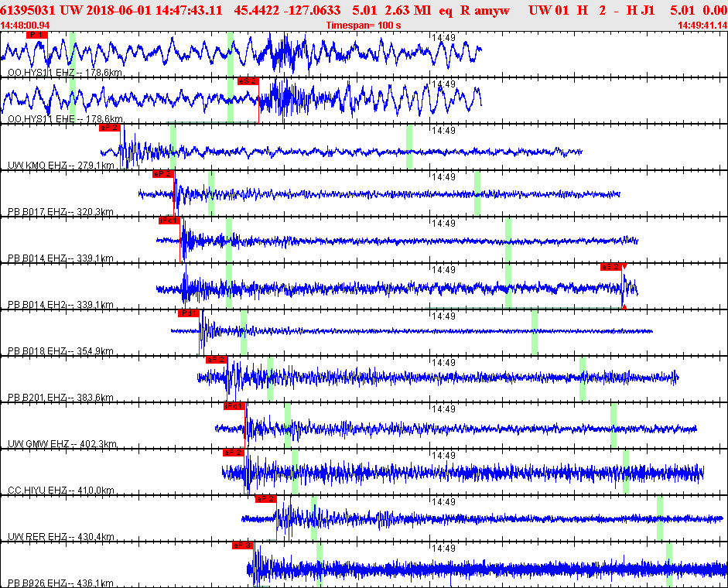Click the "UW KMO EHZ -- 279.1km" label
This screenshot has height=588, width=728.
(x=61, y=166)
